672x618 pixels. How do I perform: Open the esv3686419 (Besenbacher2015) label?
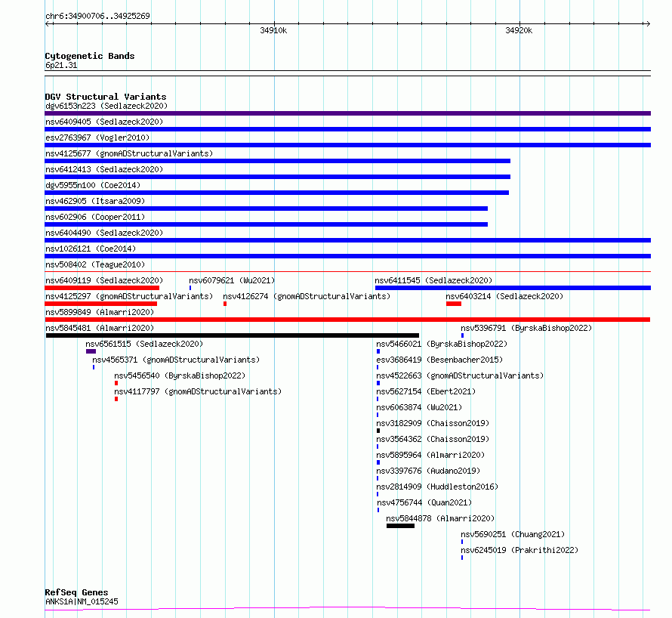pyautogui.click(x=439, y=360)
